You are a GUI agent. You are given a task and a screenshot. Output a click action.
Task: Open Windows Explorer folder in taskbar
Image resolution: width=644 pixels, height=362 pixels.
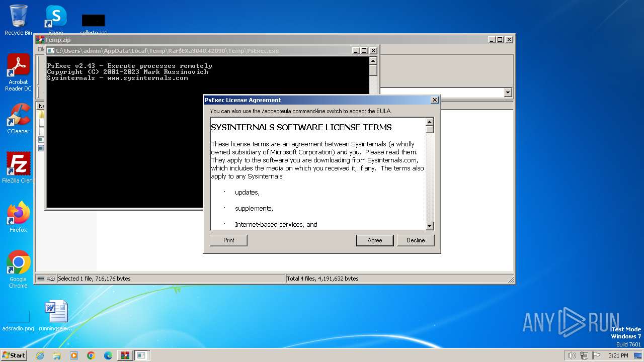tap(57, 355)
